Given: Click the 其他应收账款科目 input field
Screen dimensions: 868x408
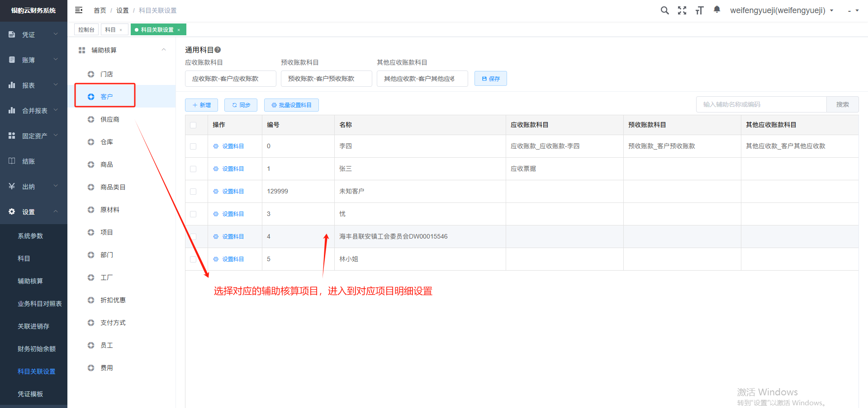Looking at the screenshot, I should [422, 79].
